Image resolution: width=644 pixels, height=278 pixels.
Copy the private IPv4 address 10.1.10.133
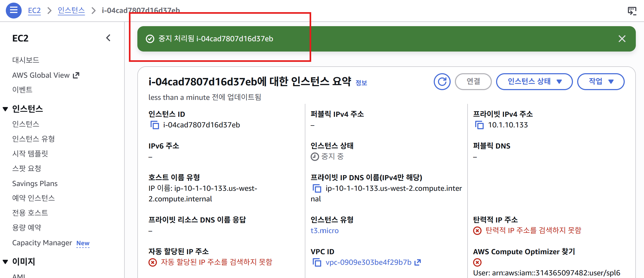click(480, 125)
